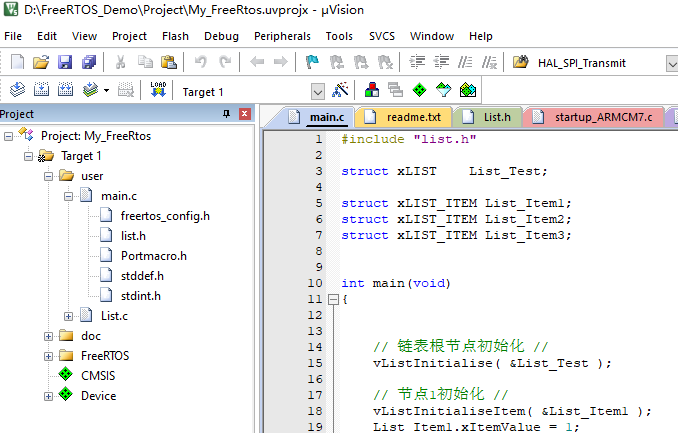This screenshot has width=678, height=433.
Task: Save the current file with the Save icon
Action: (65, 62)
